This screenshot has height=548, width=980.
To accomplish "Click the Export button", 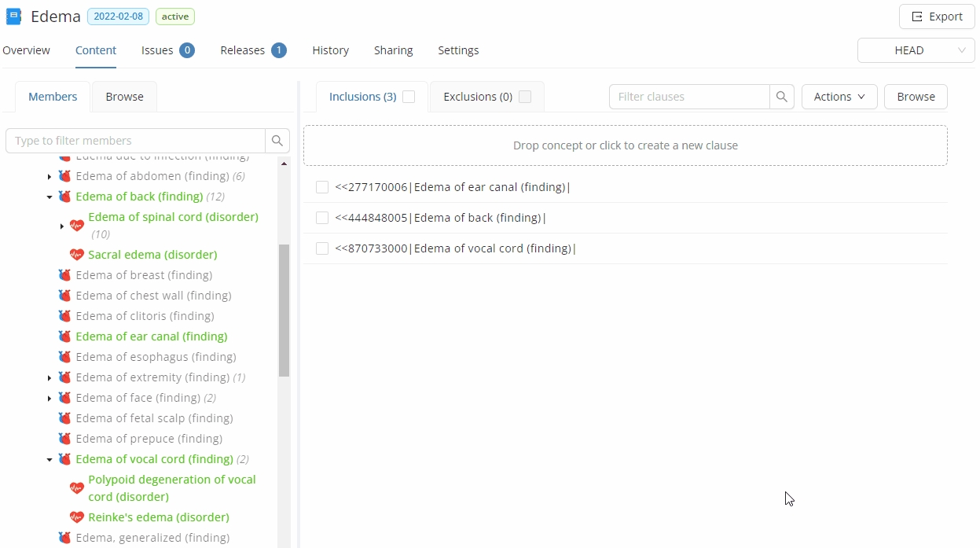I will coord(936,17).
